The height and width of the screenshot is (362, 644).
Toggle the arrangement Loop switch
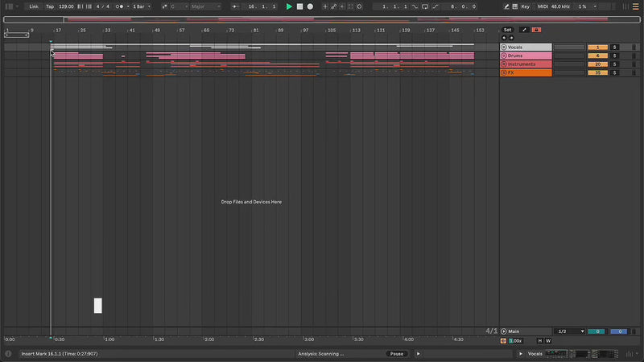pyautogui.click(x=425, y=6)
